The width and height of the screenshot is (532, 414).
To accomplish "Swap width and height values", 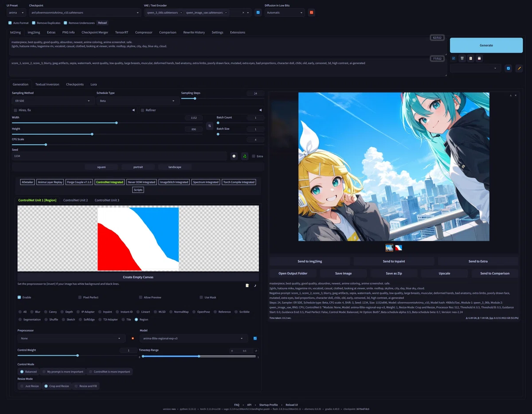I will coord(210,126).
